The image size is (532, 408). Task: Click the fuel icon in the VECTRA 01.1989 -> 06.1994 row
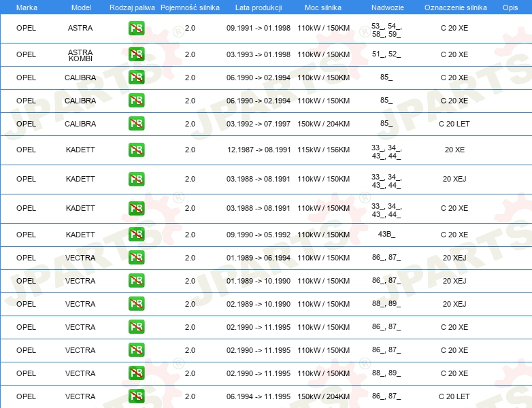136,258
